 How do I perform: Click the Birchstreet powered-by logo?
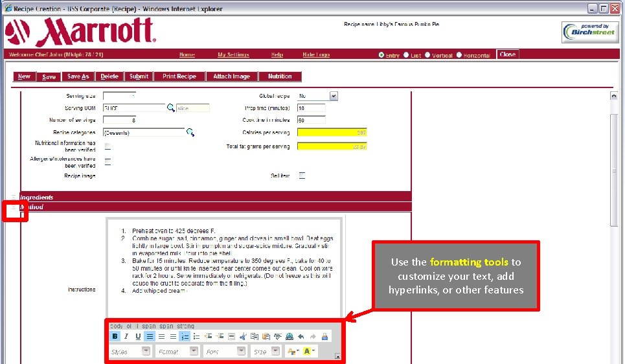pyautogui.click(x=590, y=32)
